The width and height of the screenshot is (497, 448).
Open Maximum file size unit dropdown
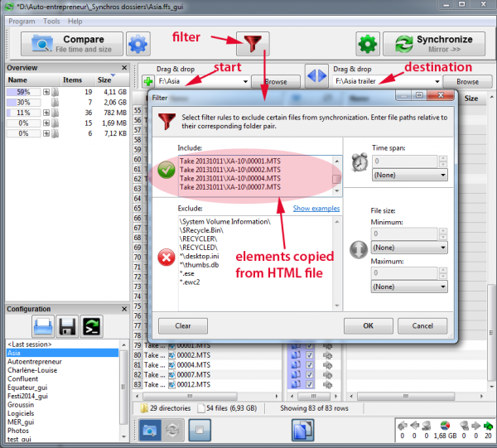point(409,287)
